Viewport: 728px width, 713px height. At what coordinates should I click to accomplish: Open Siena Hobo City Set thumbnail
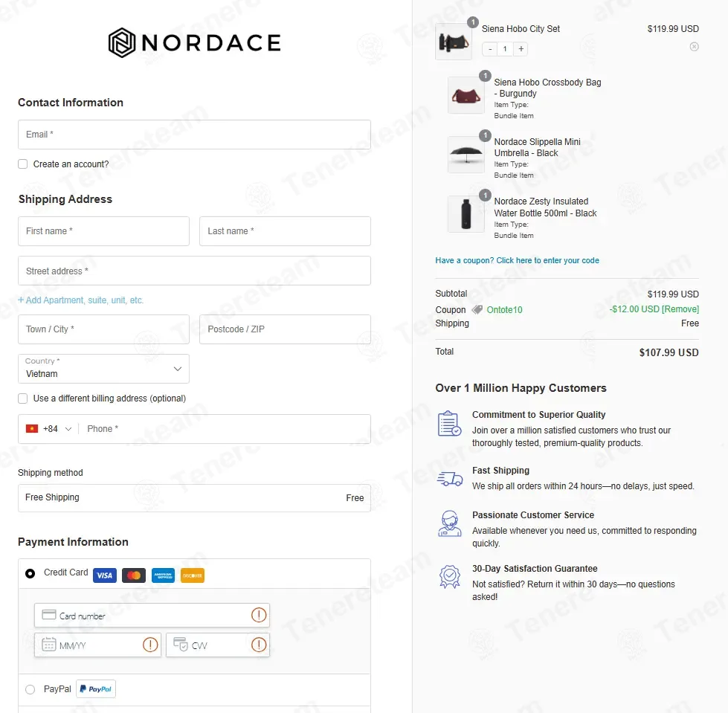point(454,42)
